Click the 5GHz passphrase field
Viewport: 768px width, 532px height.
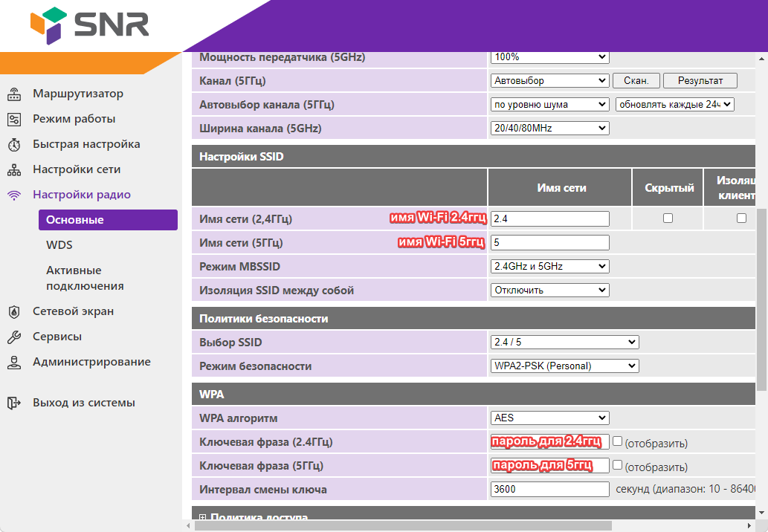550,465
